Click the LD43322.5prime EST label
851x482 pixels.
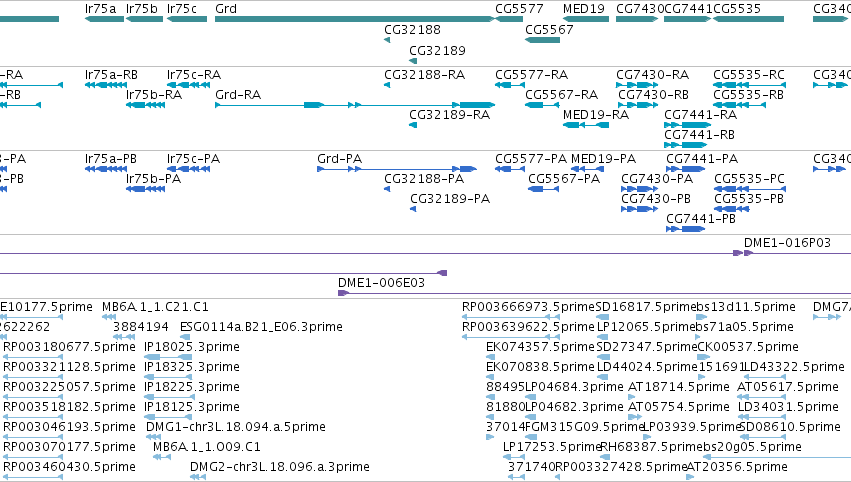point(793,367)
